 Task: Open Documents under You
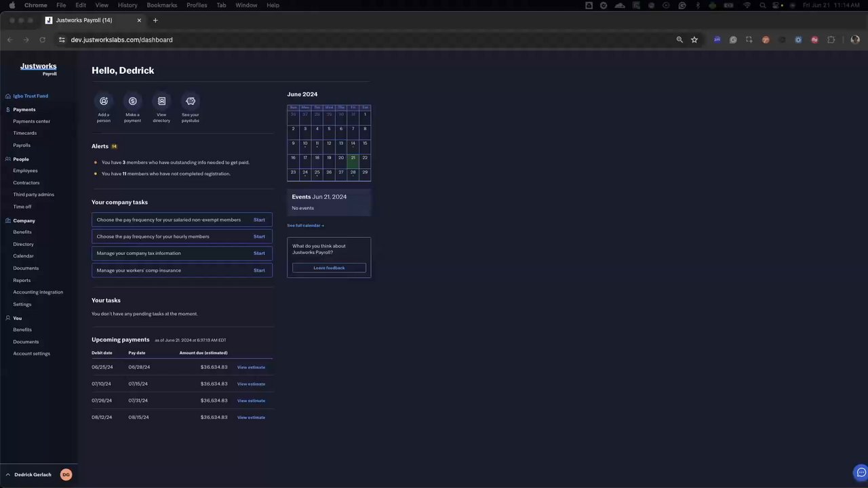[26, 342]
